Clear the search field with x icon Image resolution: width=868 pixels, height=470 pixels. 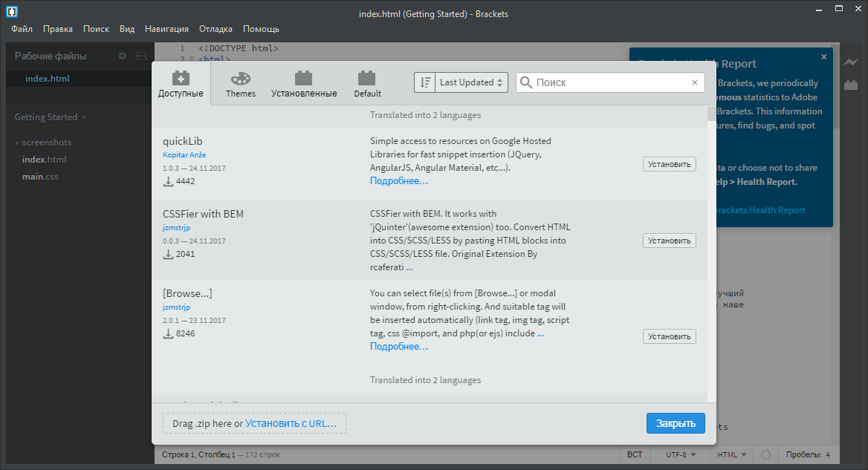695,82
